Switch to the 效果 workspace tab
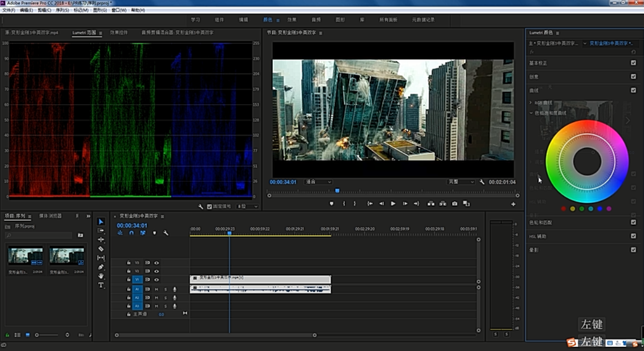The width and height of the screenshot is (644, 351). 292,20
